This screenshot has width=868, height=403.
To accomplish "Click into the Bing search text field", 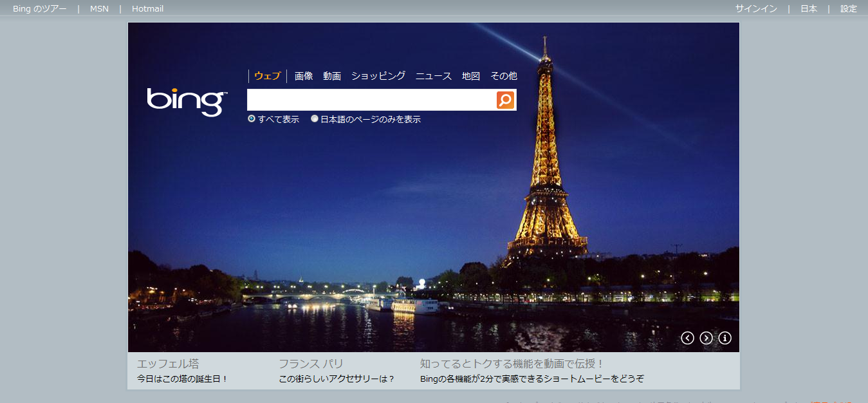I will tap(371, 100).
